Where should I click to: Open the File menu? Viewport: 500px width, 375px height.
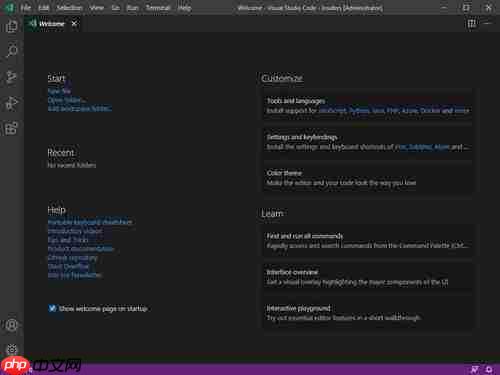point(26,8)
